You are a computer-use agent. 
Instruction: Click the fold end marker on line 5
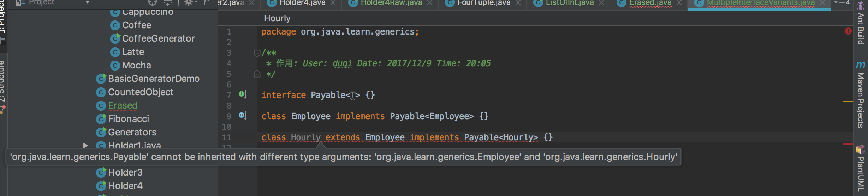click(x=257, y=74)
